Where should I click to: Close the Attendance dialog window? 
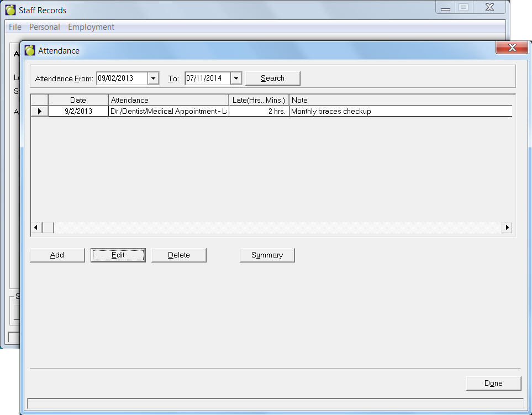(512, 48)
